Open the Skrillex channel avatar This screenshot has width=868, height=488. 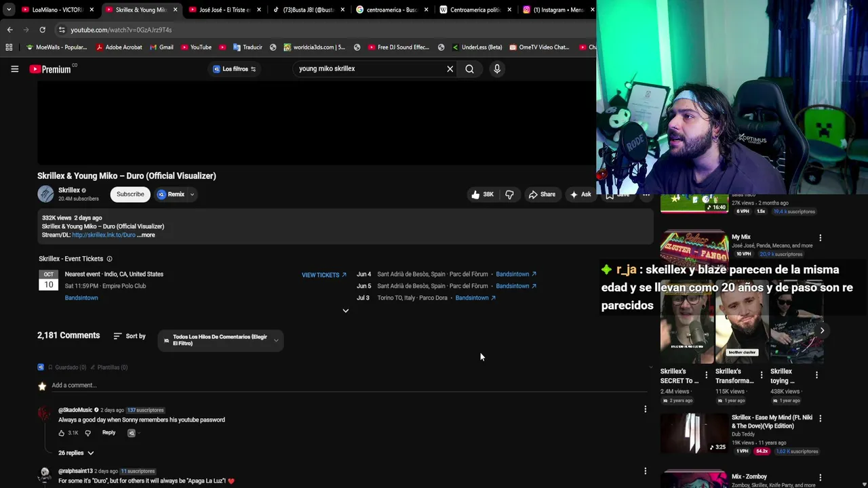point(45,194)
